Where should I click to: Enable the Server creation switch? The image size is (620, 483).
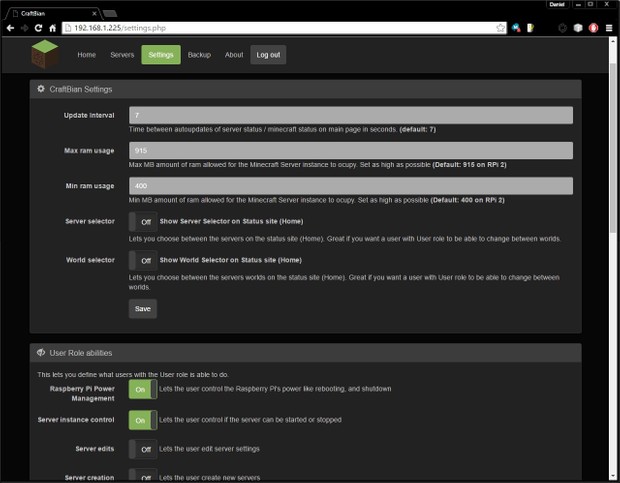click(x=143, y=475)
